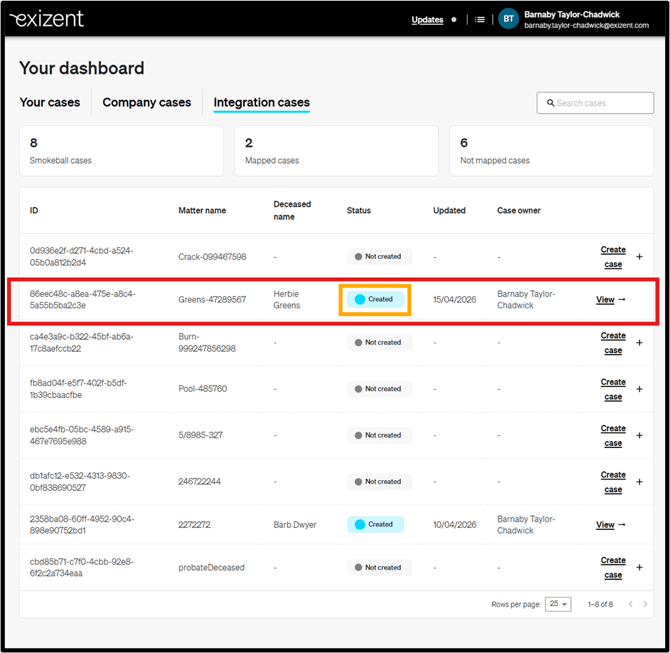Create case for 5/8985-327 matter
The width and height of the screenshot is (670, 653).
pos(613,435)
